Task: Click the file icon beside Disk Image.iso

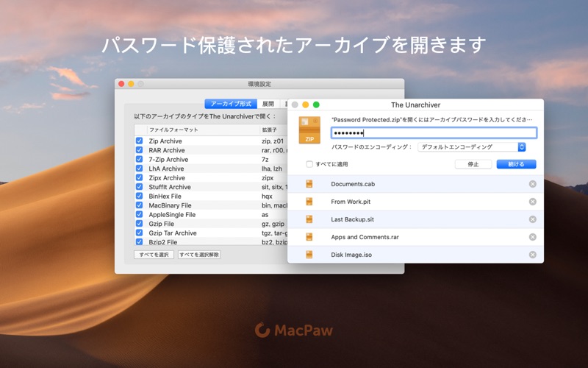Action: tap(309, 255)
